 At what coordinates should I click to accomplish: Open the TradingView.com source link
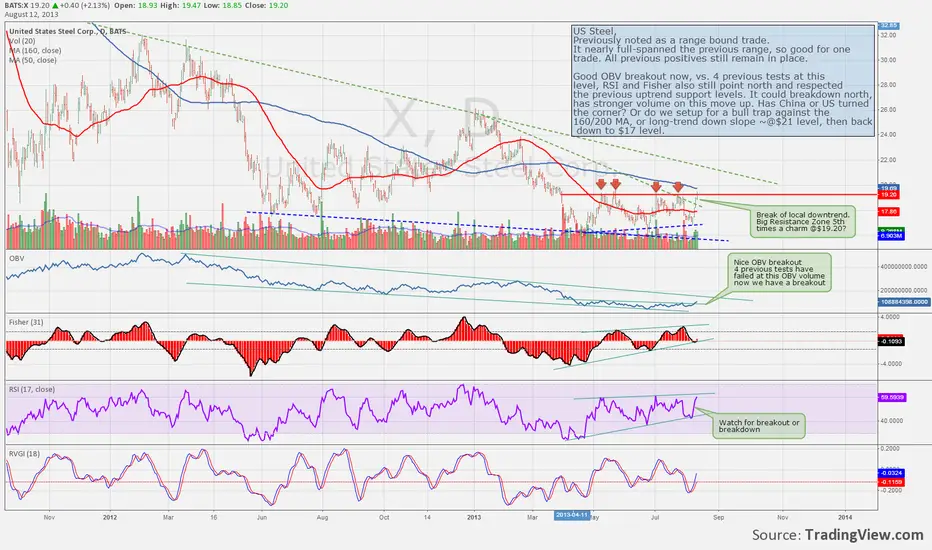point(864,535)
